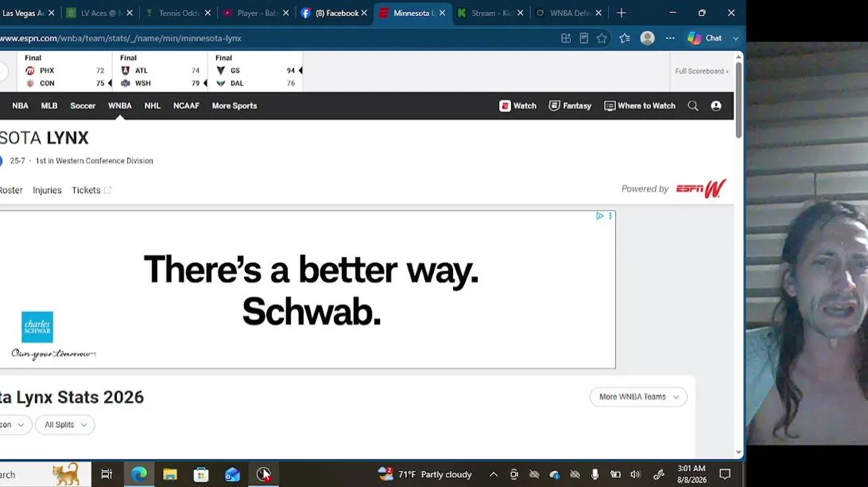Image resolution: width=868 pixels, height=487 pixels.
Task: Open the Windows notification center
Action: pos(725,474)
